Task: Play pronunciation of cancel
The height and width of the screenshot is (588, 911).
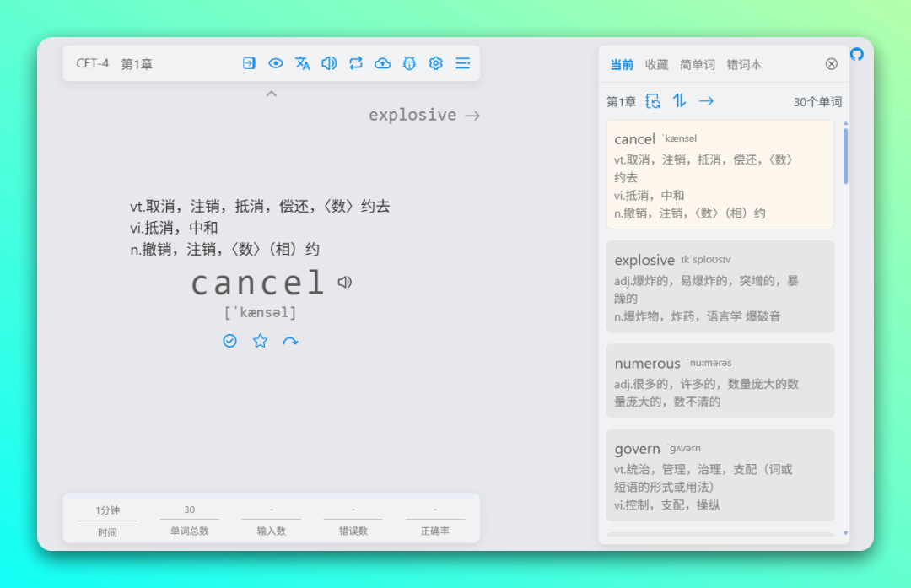Action: 344,283
